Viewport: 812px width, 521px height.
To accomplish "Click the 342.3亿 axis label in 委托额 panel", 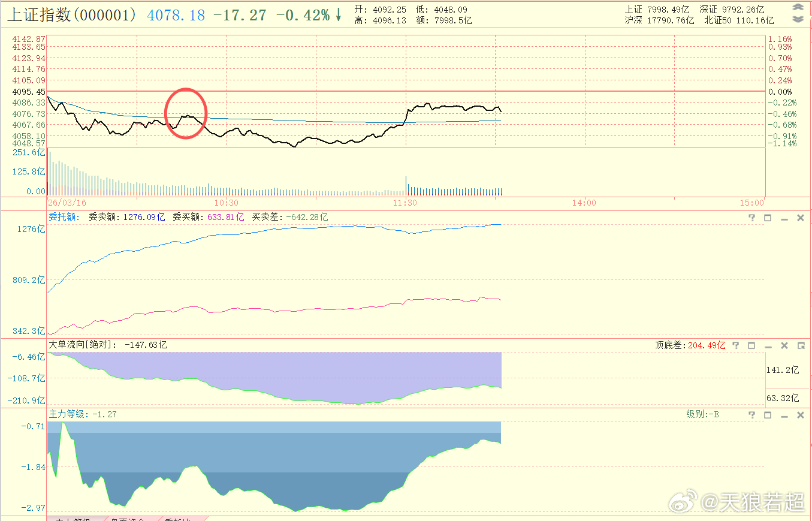I will [29, 331].
